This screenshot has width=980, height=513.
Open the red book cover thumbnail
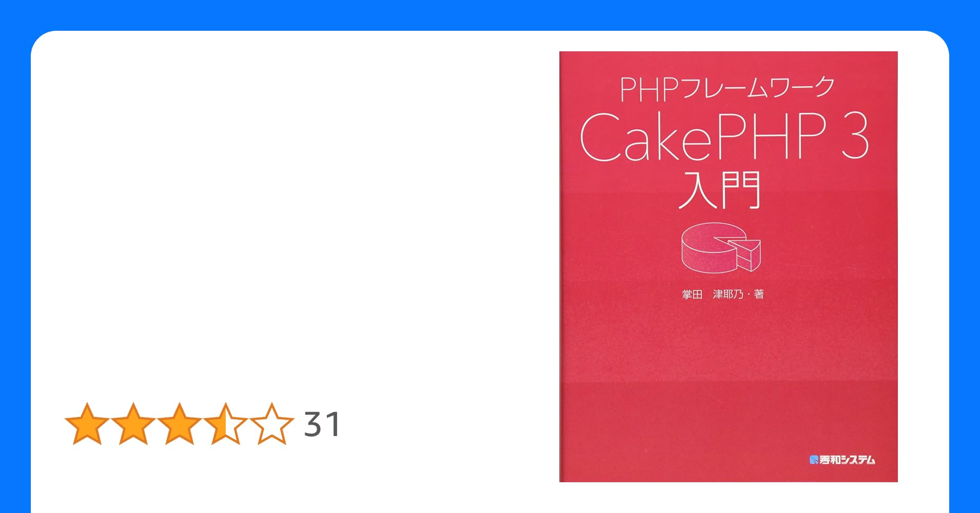click(729, 267)
